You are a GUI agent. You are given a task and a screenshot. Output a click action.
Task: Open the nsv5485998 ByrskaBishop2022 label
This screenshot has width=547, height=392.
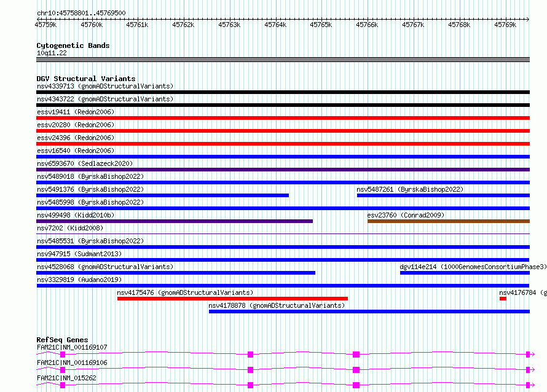pos(90,202)
